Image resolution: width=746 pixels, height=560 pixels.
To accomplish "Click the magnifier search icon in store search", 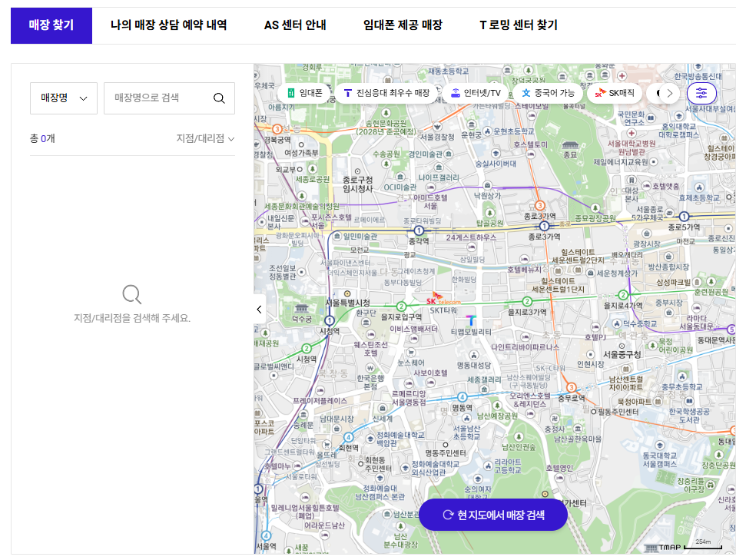I will (x=219, y=98).
